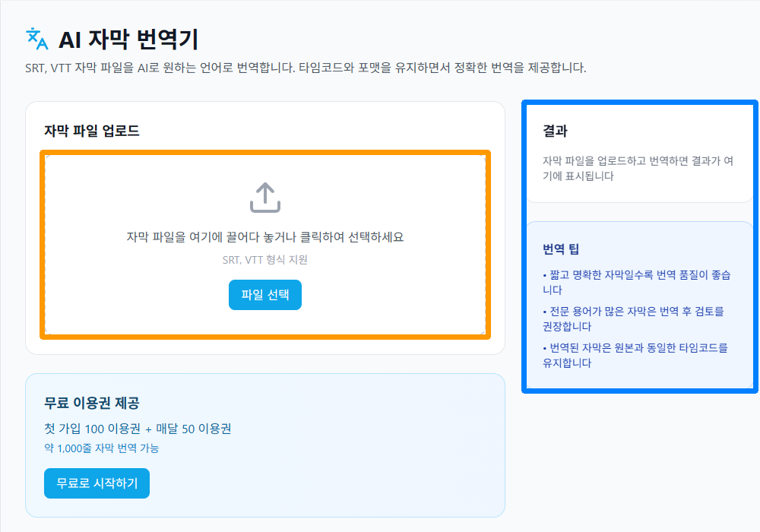Click the tip about 짧고 명확한 자막
Viewport: 760px width, 532px height.
637,283
